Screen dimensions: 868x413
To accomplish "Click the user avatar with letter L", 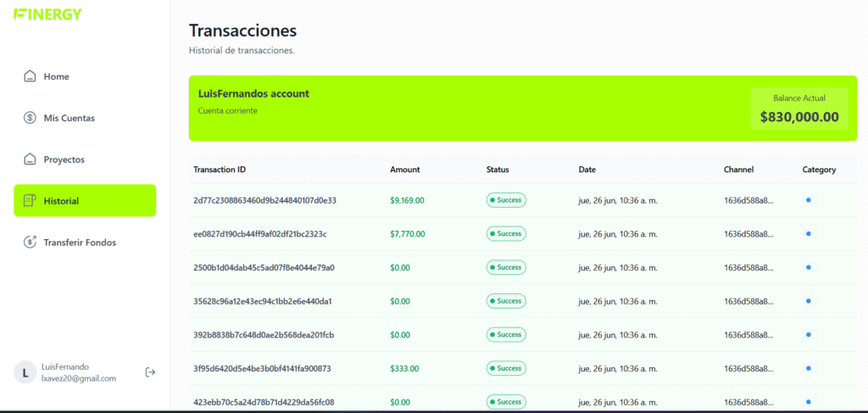I will (25, 372).
